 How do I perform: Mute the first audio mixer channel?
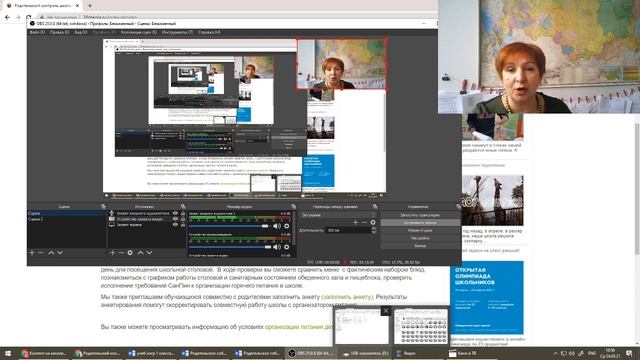tap(276, 226)
